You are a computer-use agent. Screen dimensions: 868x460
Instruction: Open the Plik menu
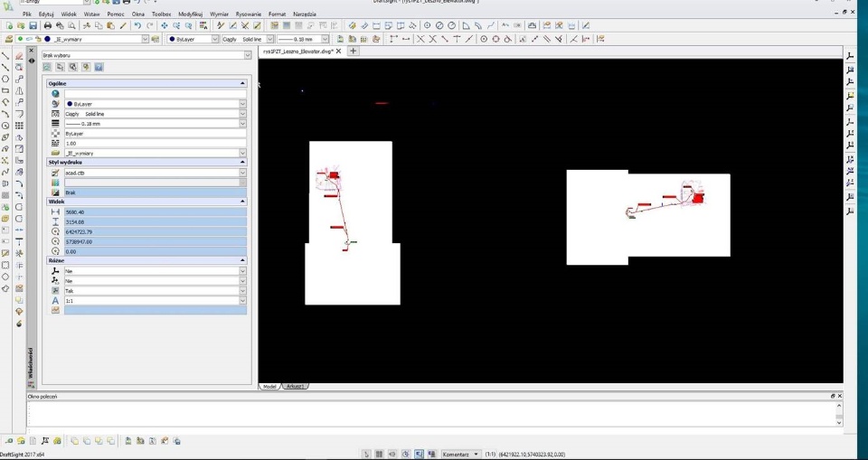coord(26,14)
